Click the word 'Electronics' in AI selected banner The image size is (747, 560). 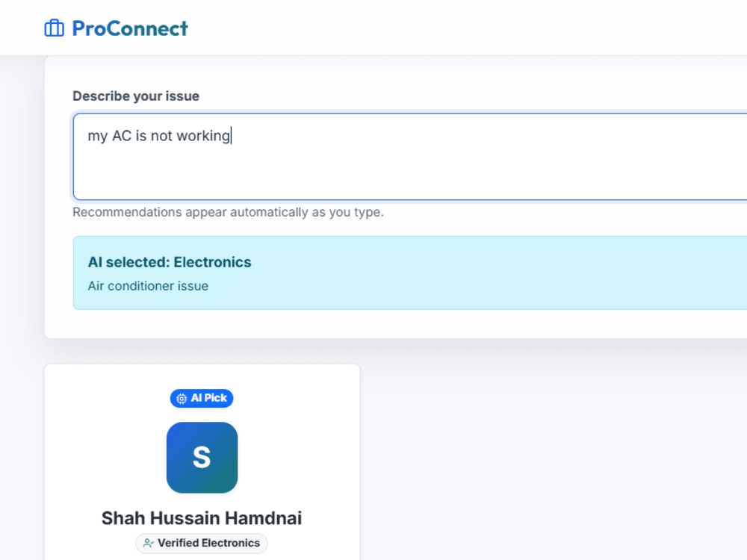point(212,262)
